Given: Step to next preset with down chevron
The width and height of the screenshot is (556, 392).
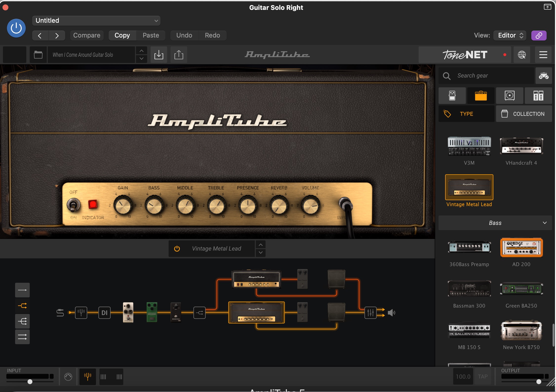Looking at the screenshot, I should 141,59.
